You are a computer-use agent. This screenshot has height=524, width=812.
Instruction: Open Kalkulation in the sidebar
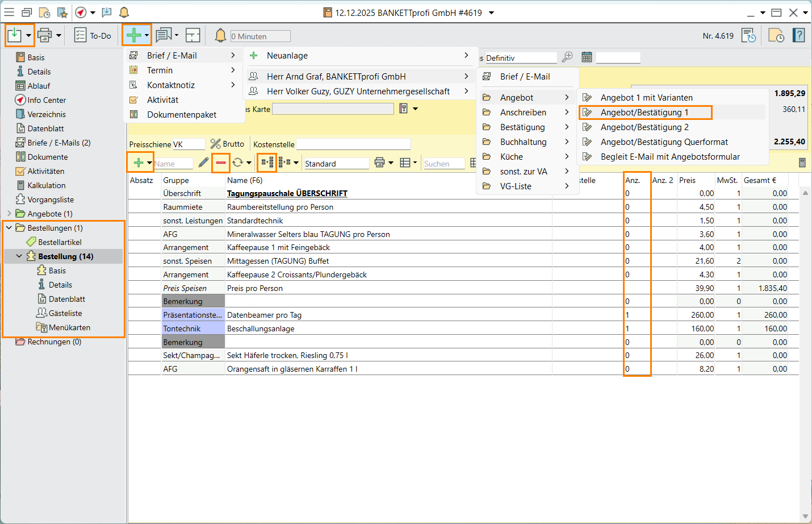point(46,185)
